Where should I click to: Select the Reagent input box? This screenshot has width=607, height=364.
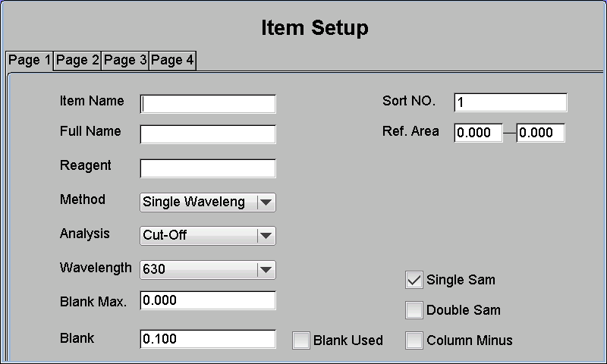click(208, 168)
